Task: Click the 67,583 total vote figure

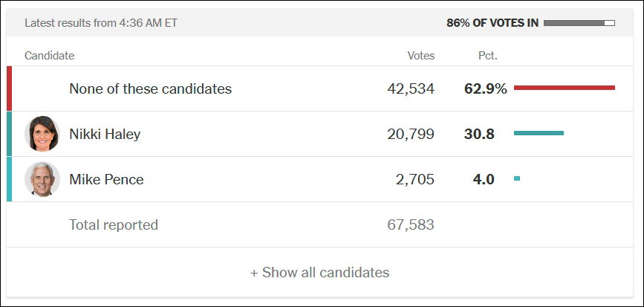Action: [411, 224]
